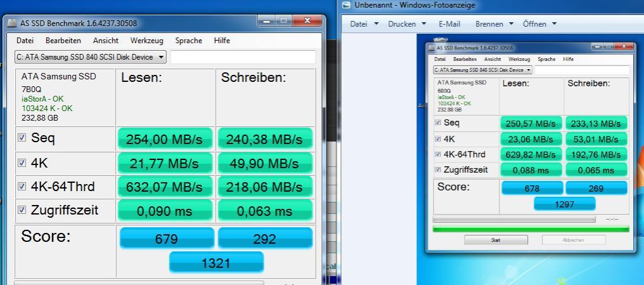The height and width of the screenshot is (285, 644).
Task: Click the 218,06 MB/s 4K-64Thrd write result
Action: [265, 187]
